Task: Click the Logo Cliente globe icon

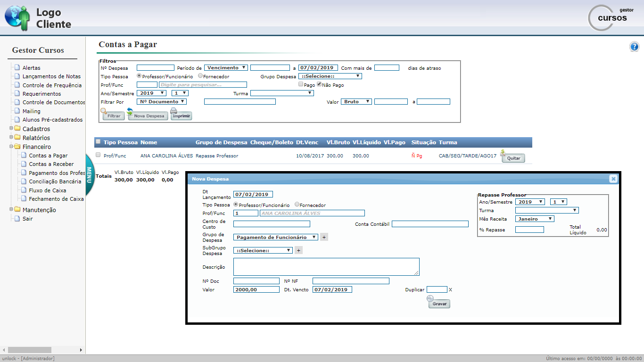Action: pyautogui.click(x=17, y=18)
